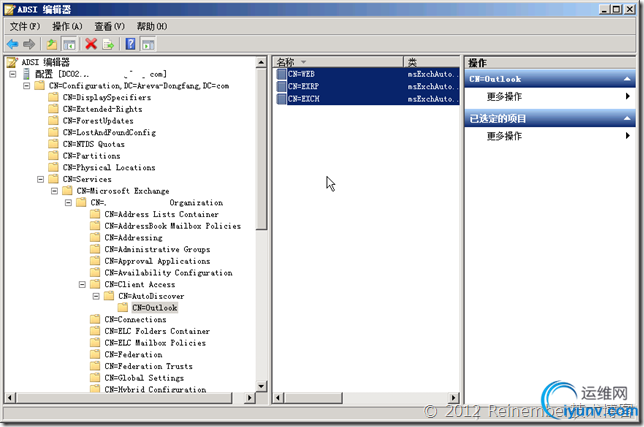Click list pane horizontal scroll right arrow
The height and width of the screenshot is (427, 644).
(453, 397)
